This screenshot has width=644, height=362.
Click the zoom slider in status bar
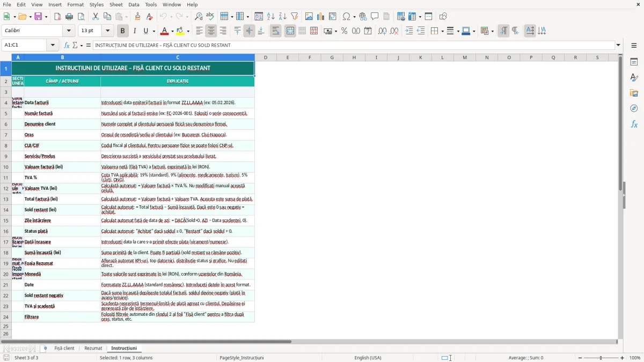[x=601, y=358]
